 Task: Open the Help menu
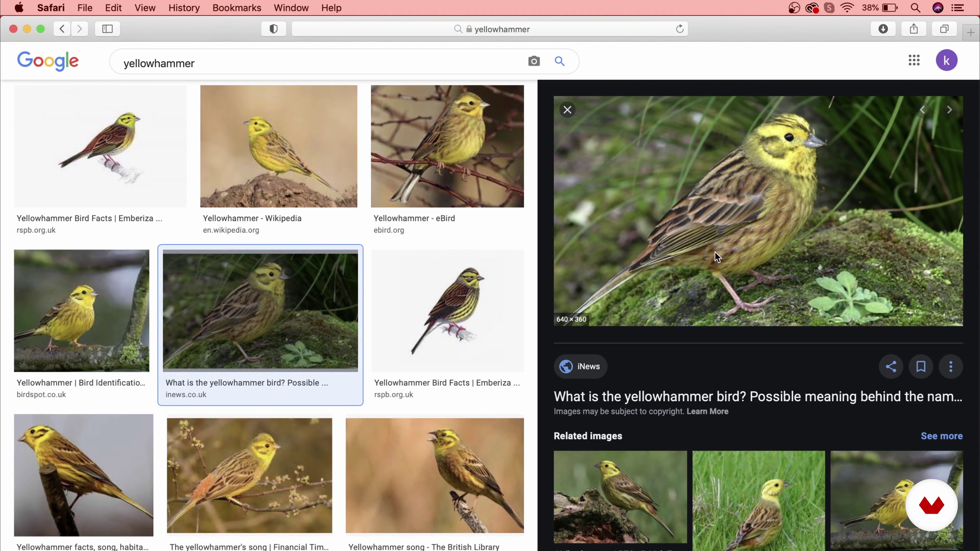click(x=331, y=8)
